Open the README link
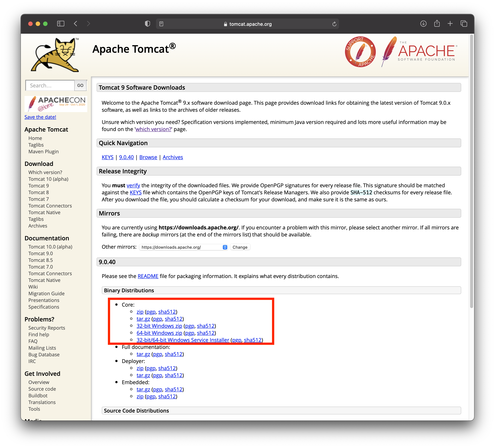Screen dimensions: 495x448 148,276
